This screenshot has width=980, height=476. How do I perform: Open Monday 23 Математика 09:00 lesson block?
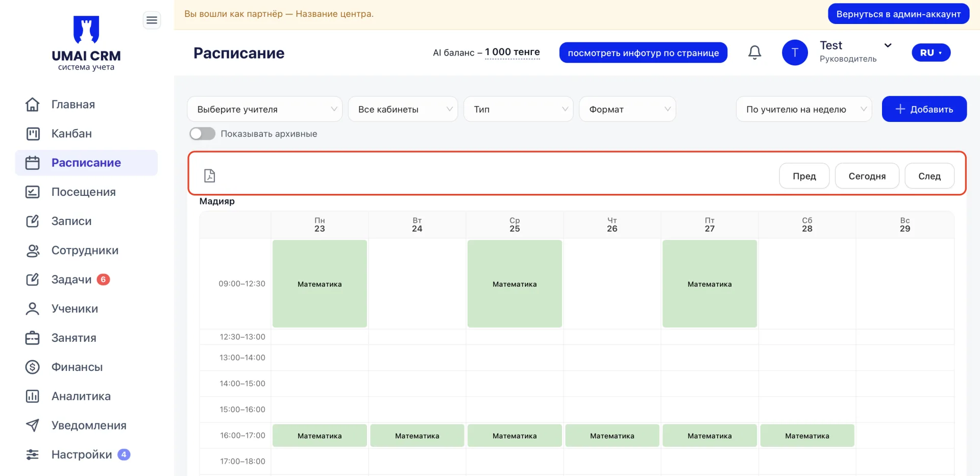click(x=320, y=284)
